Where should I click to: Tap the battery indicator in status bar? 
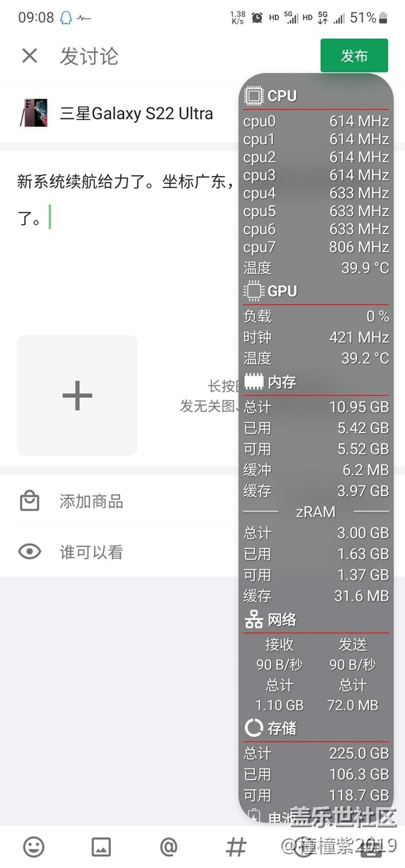384,17
